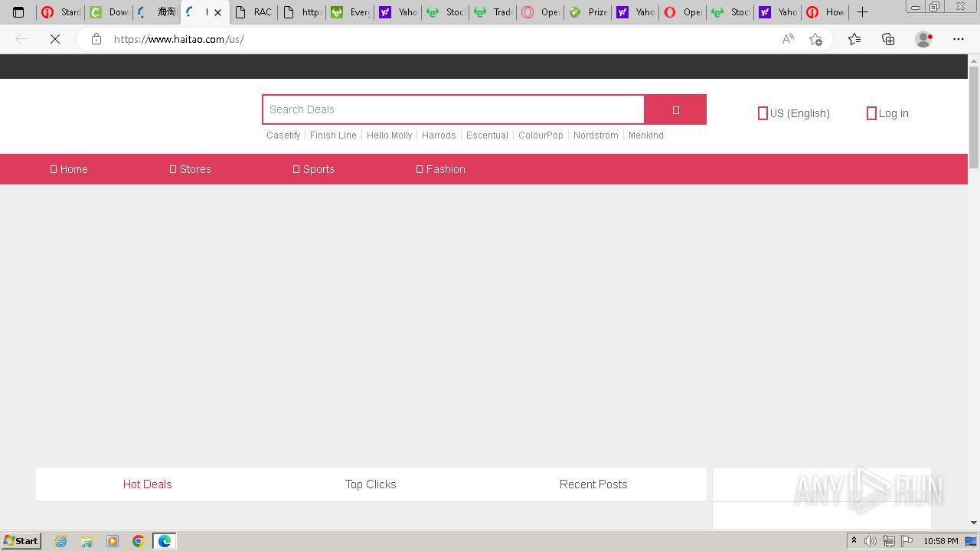Switch to the Recent Posts tab
Image resolution: width=980 pixels, height=551 pixels.
tap(593, 484)
